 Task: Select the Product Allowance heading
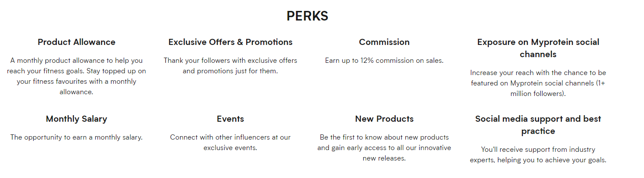(77, 42)
